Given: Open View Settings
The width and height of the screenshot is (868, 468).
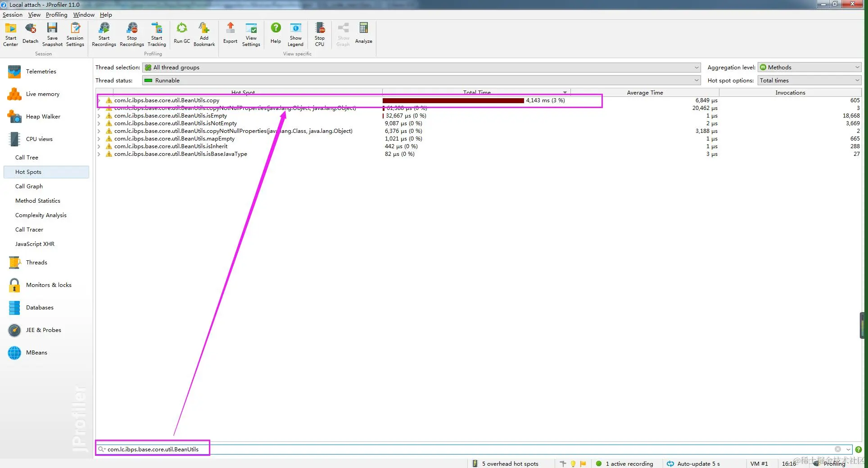Looking at the screenshot, I should tap(251, 34).
